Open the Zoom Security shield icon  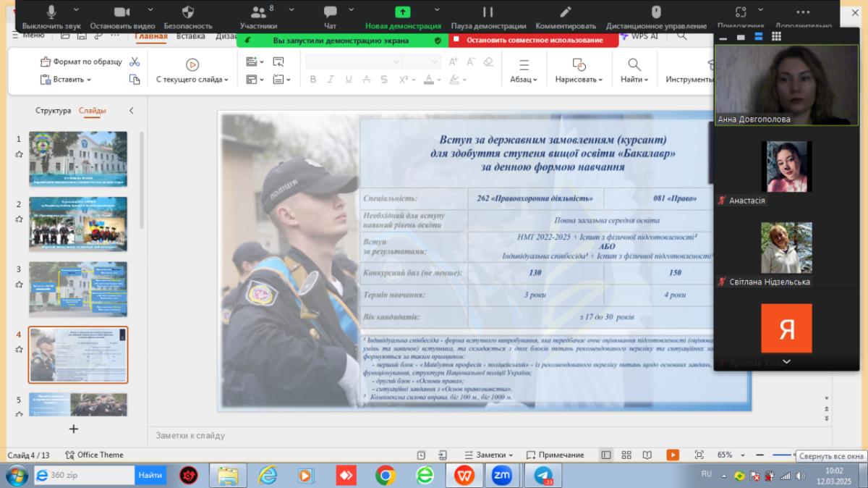point(187,12)
